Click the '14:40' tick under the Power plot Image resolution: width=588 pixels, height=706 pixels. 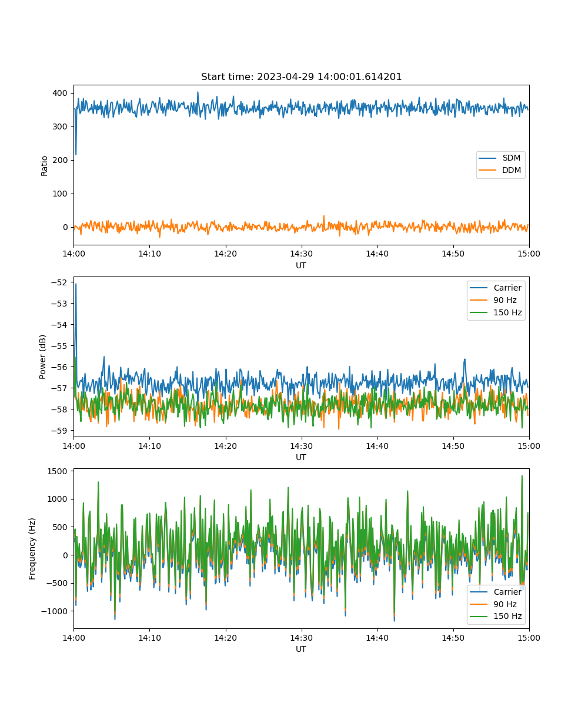[x=377, y=445]
